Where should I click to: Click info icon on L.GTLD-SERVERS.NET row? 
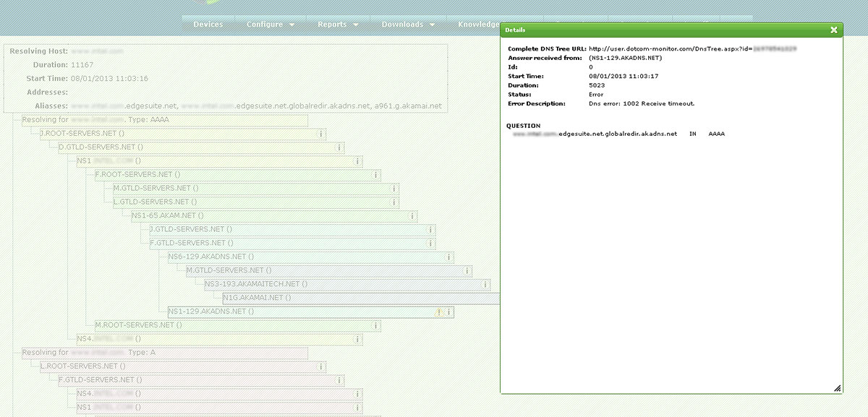coord(395,202)
